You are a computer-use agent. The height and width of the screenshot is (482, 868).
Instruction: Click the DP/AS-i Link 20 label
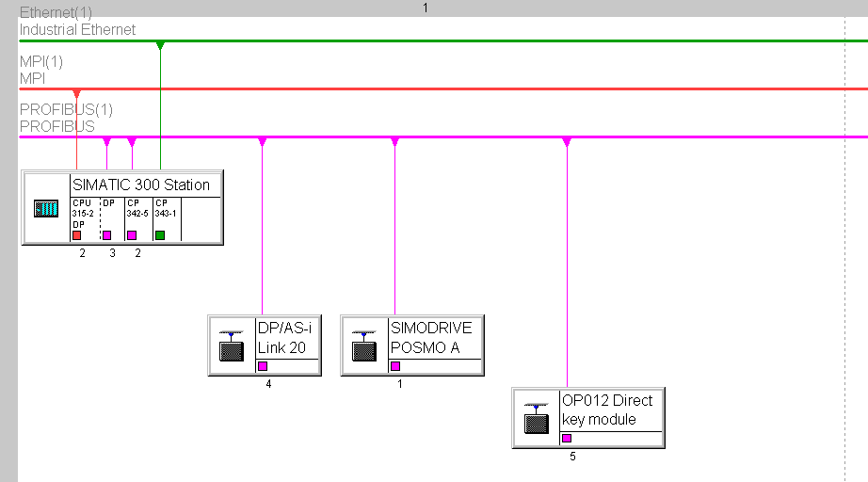point(284,338)
